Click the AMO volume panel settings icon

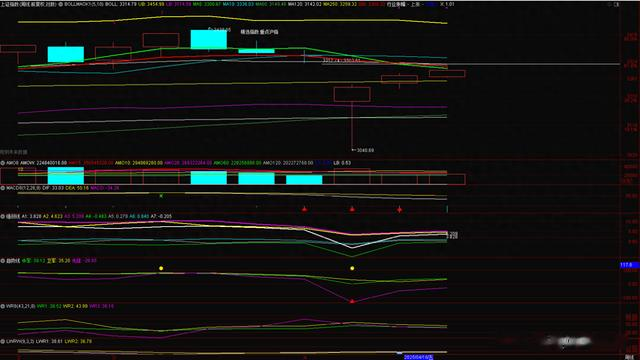point(2,163)
